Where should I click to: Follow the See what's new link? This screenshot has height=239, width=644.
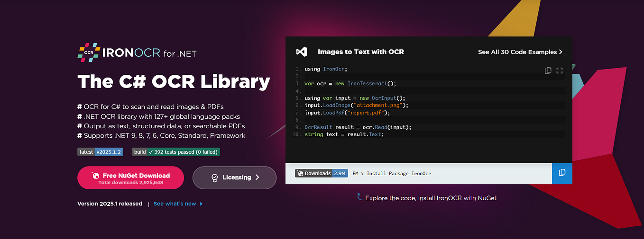coord(175,204)
